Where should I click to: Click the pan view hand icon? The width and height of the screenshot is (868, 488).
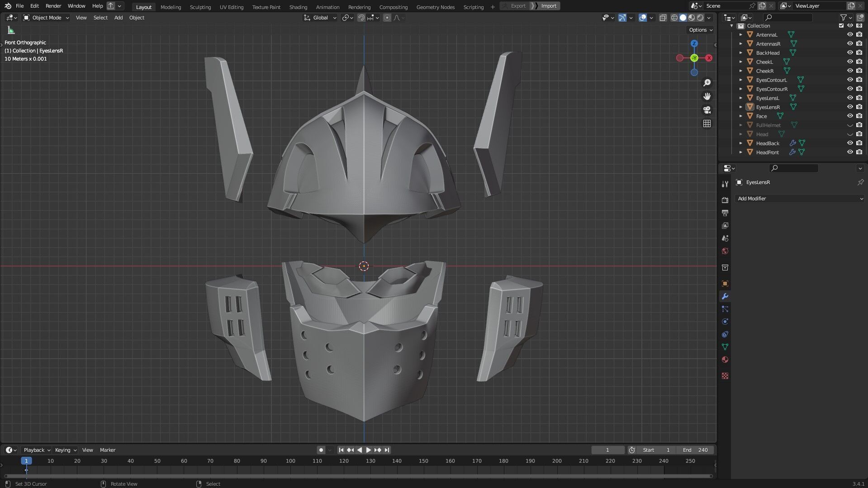pos(707,96)
